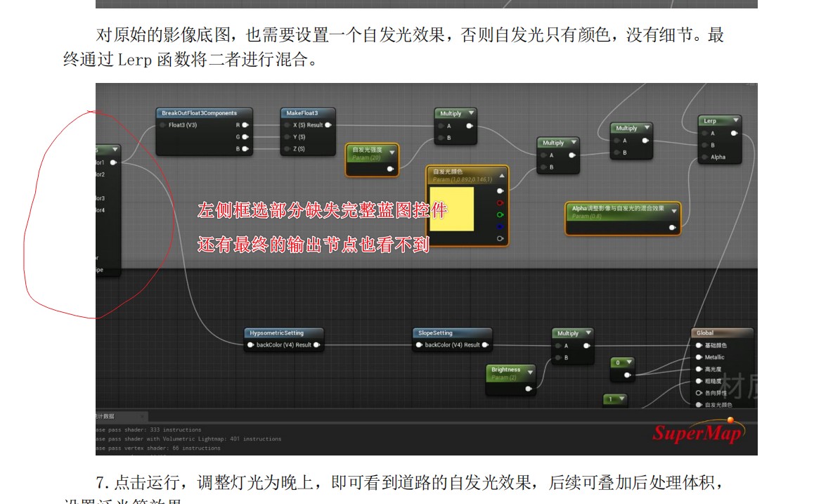Viewport: 840px width, 504px height.
Task: Expand the constant 0 node dropdown arrow
Action: [x=629, y=363]
